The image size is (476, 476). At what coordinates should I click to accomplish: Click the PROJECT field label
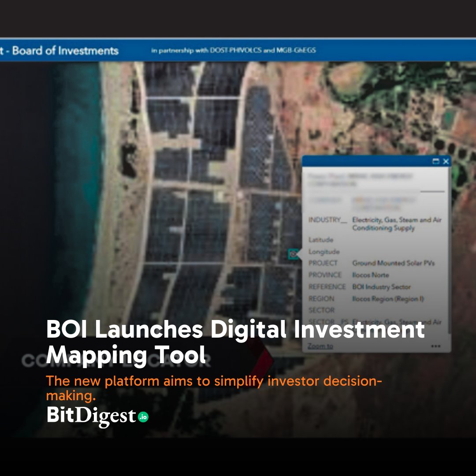click(x=323, y=263)
